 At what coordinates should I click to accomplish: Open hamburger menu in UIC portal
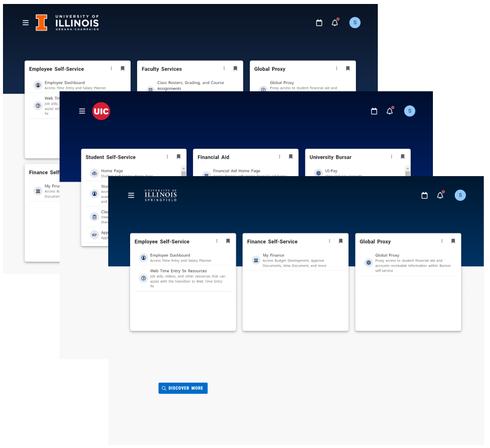(x=82, y=111)
